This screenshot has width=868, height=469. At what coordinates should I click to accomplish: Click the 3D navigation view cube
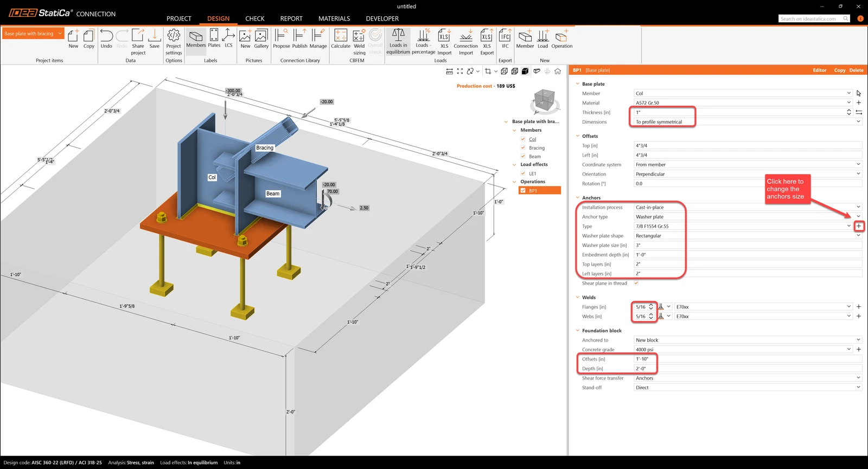coord(544,101)
